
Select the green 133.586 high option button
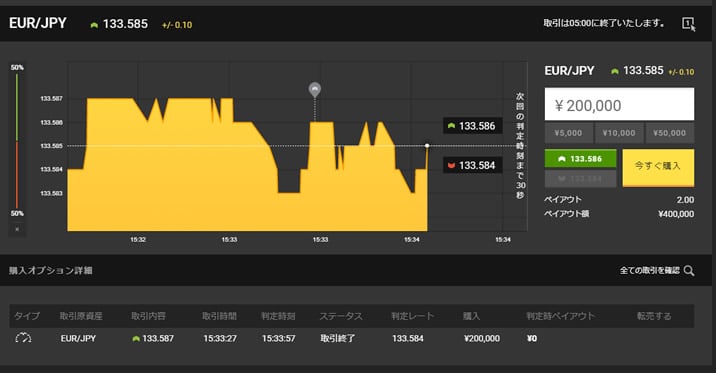[x=580, y=158]
